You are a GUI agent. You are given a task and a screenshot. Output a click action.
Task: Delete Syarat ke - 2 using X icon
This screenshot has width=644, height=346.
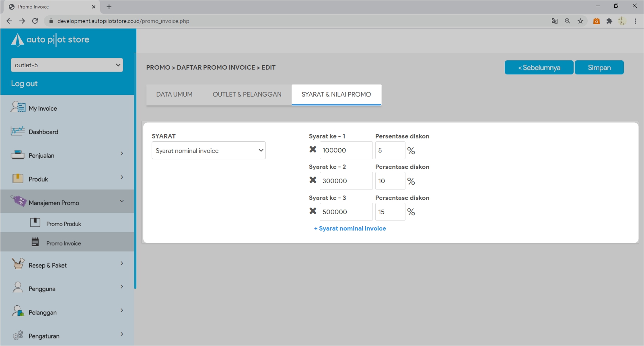click(x=313, y=180)
